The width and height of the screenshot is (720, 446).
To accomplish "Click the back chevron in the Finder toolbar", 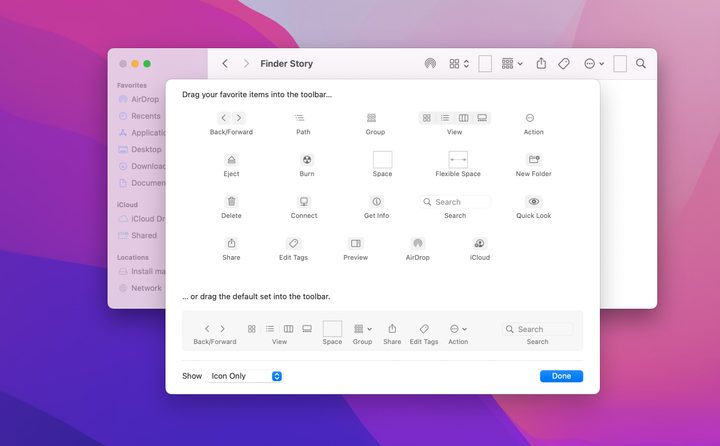I will (x=225, y=63).
